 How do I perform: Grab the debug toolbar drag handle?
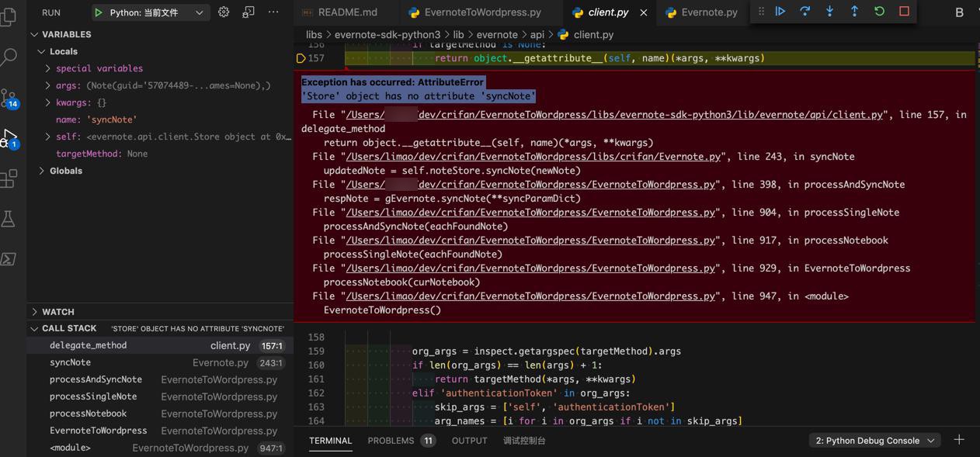(x=761, y=12)
